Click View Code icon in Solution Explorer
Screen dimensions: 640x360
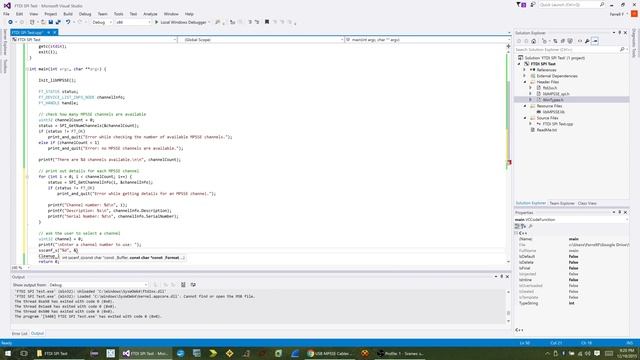[x=580, y=41]
